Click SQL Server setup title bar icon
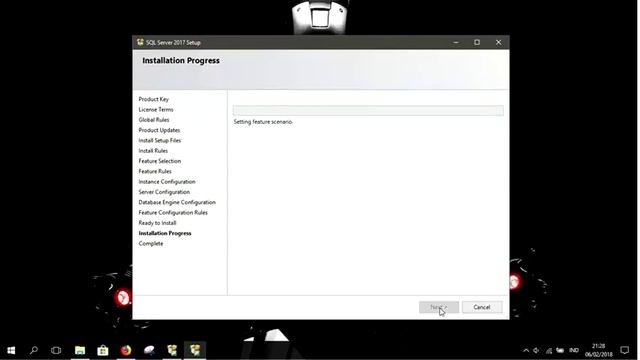This screenshot has width=640, height=360. (x=140, y=42)
